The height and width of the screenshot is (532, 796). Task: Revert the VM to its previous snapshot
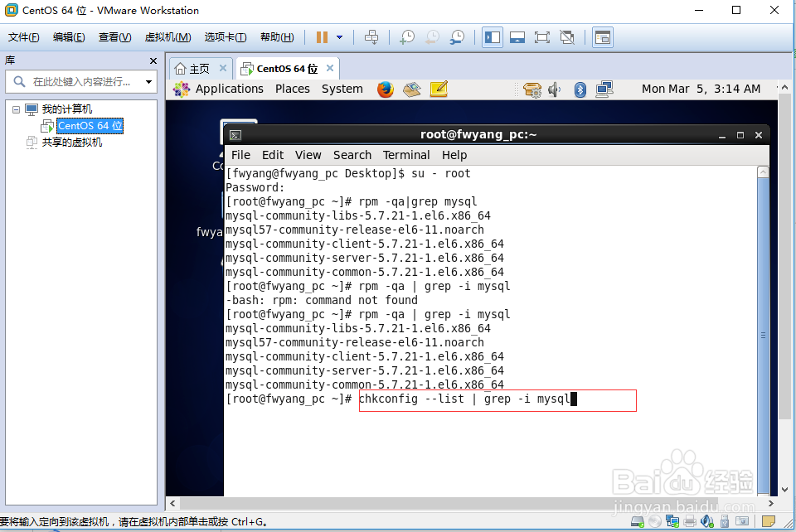pyautogui.click(x=432, y=37)
